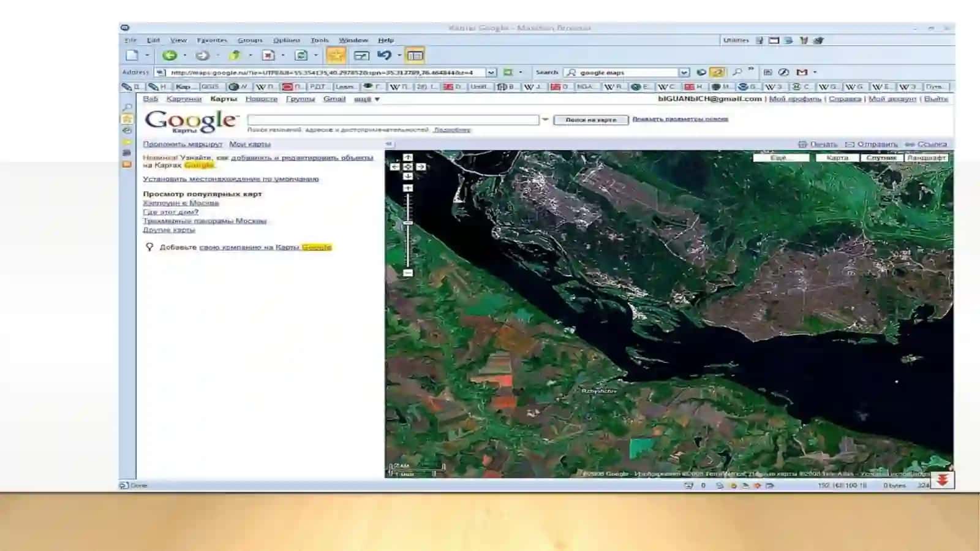Pan the map right with arrow button
The image size is (980, 551).
click(421, 167)
